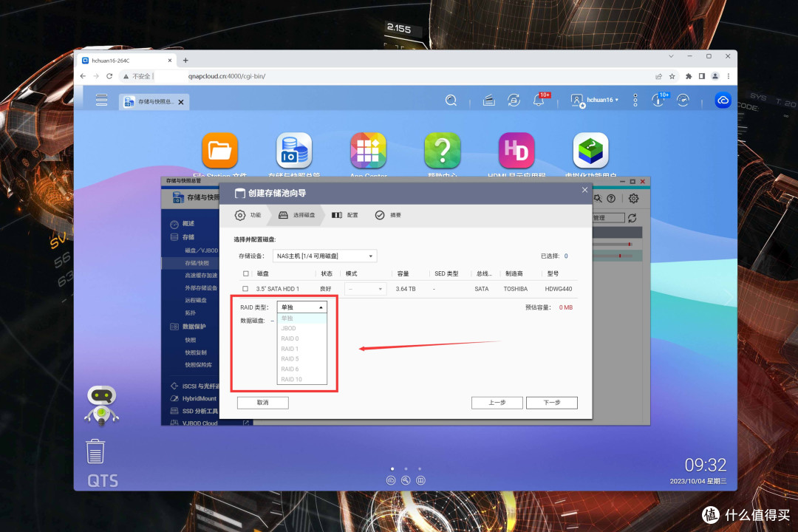
Task: Open the hchuan16 user account dropdown
Action: tap(595, 100)
